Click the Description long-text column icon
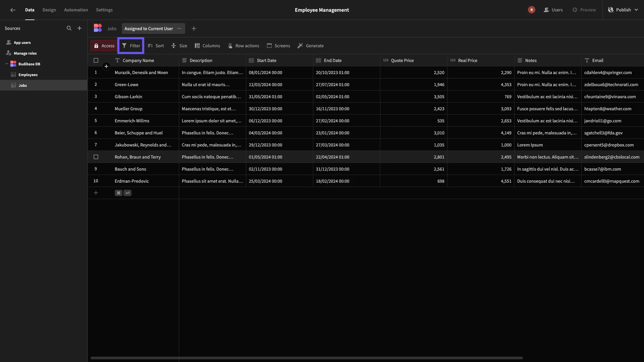Screen dimensions: 644x362 (x=184, y=60)
